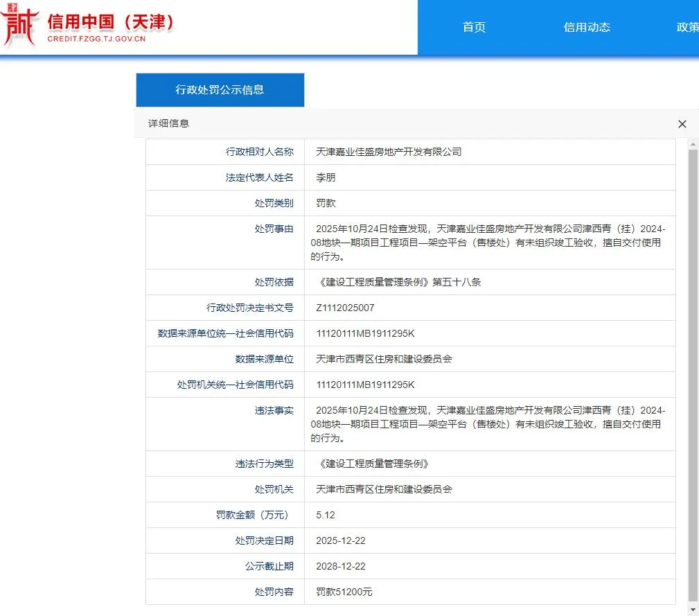Open the 信用动态 navigation item
The height and width of the screenshot is (616, 699).
pos(587,27)
